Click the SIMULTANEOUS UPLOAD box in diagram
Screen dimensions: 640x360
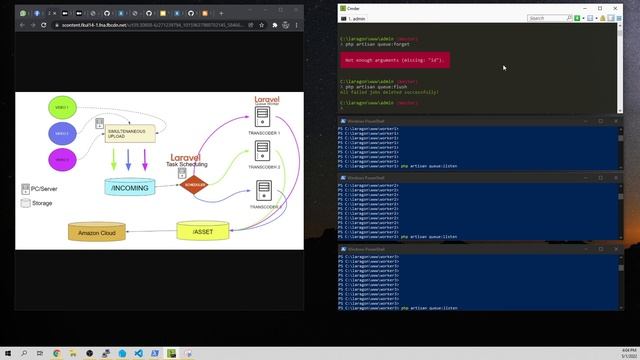click(x=130, y=133)
